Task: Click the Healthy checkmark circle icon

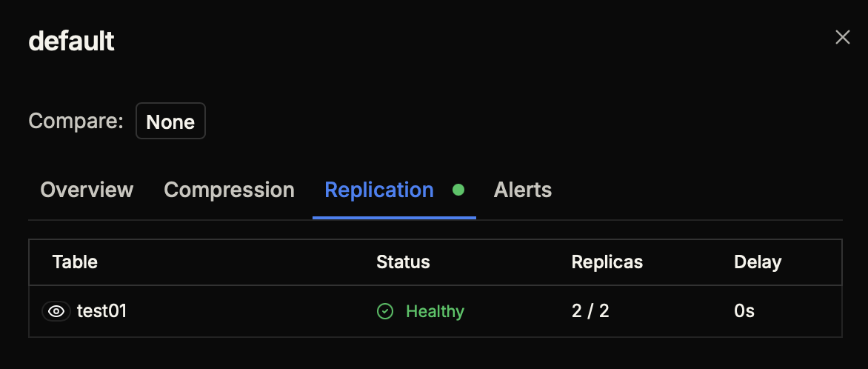Action: point(385,311)
